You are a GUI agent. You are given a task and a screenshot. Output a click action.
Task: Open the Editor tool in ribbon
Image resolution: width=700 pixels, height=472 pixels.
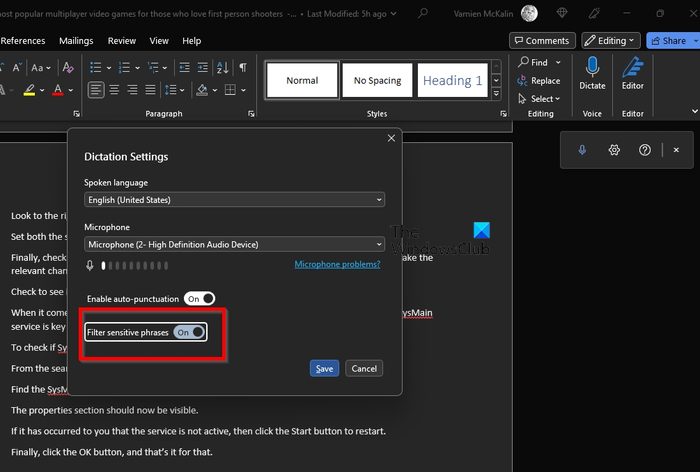[x=633, y=69]
